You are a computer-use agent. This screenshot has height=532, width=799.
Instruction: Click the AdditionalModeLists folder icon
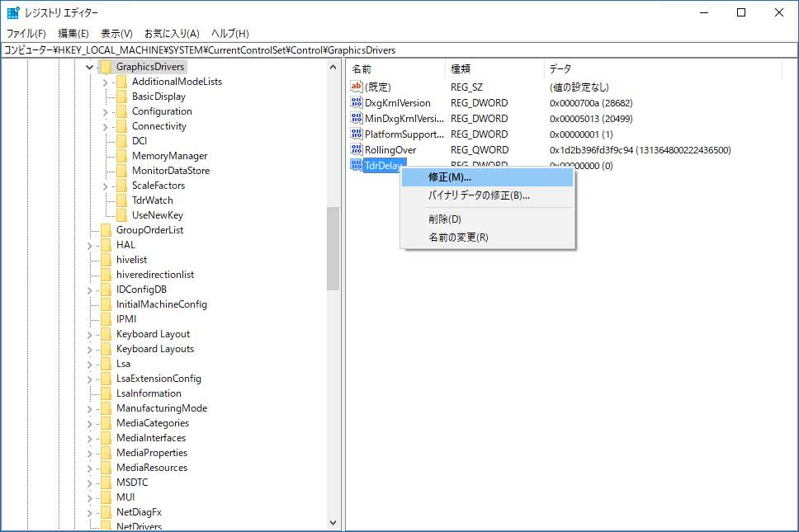pyautogui.click(x=121, y=82)
